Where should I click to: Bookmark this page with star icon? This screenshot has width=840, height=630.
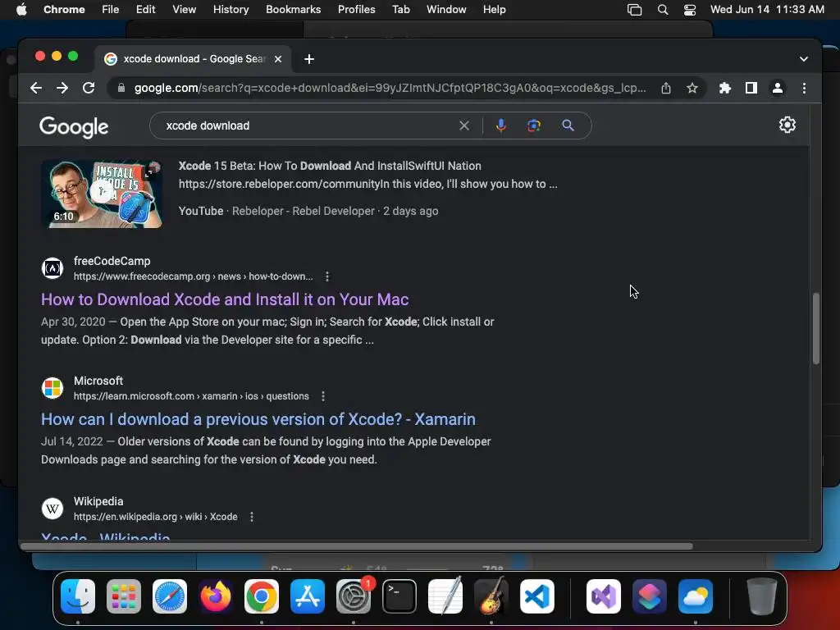coord(692,88)
